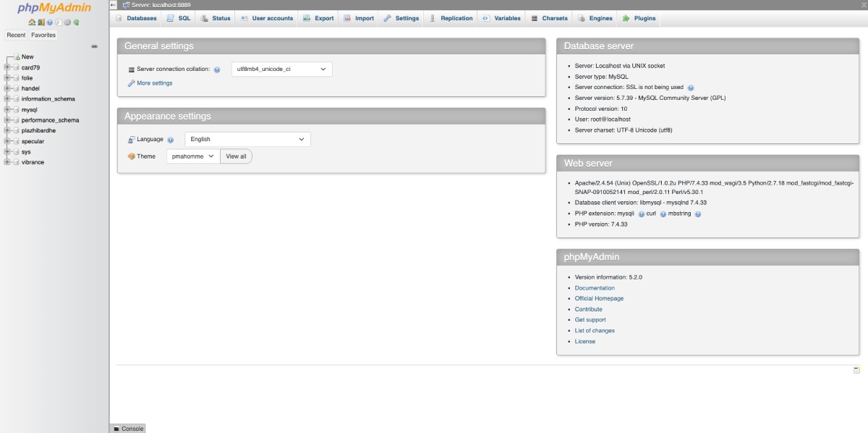Click the More settings link
This screenshot has height=433, width=868.
[155, 83]
